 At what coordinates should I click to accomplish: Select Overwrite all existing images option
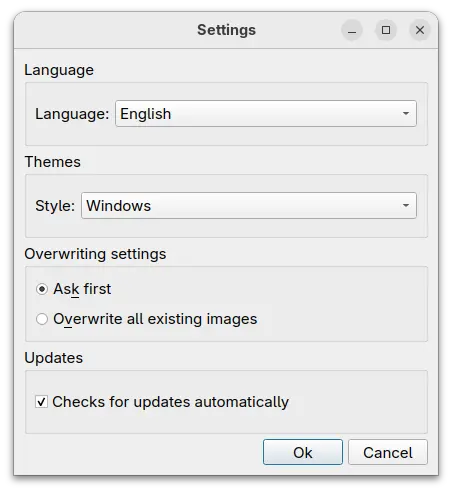coord(42,319)
